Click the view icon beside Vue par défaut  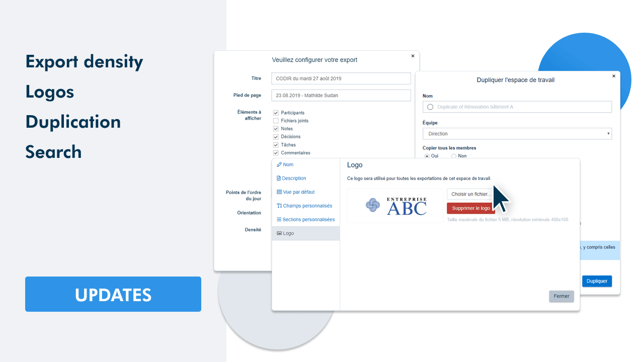tap(279, 192)
